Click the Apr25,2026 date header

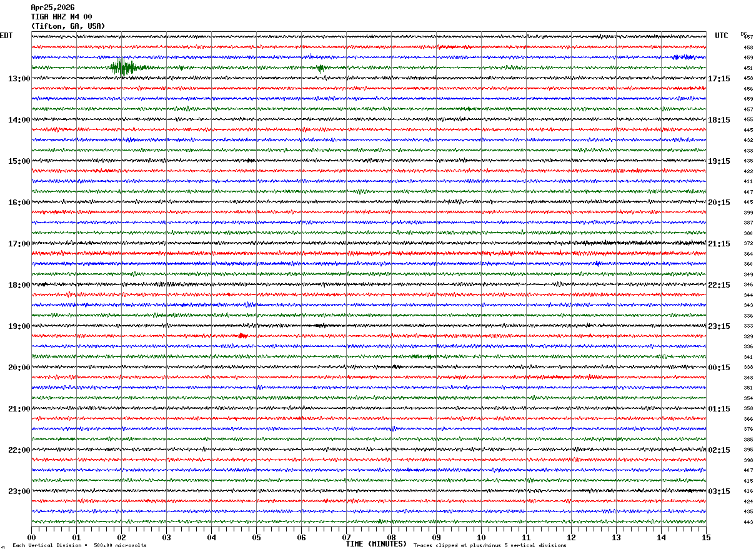pyautogui.click(x=52, y=8)
